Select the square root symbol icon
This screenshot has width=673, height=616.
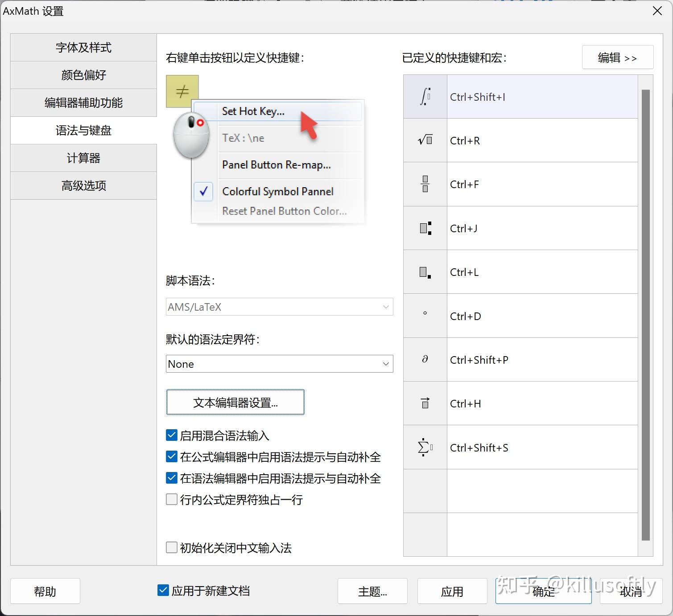(x=425, y=140)
